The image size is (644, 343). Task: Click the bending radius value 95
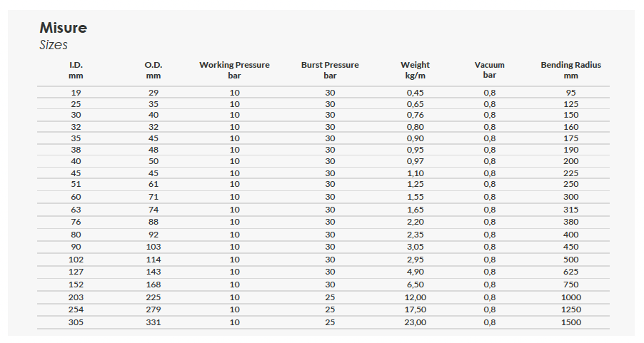(571, 93)
